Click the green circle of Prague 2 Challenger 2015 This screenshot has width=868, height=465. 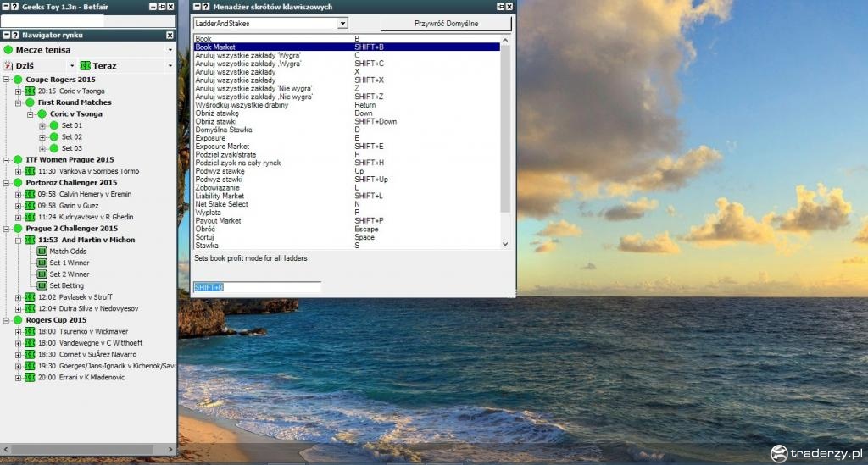[x=19, y=229]
